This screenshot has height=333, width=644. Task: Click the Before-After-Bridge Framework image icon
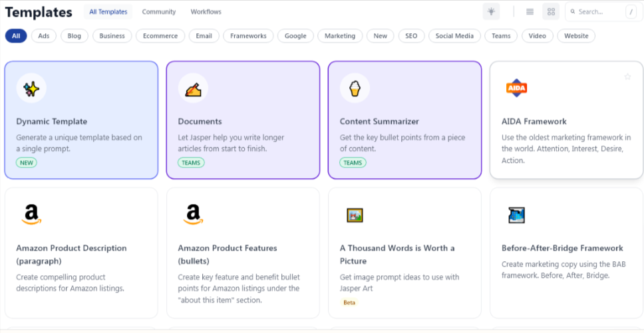[516, 215]
